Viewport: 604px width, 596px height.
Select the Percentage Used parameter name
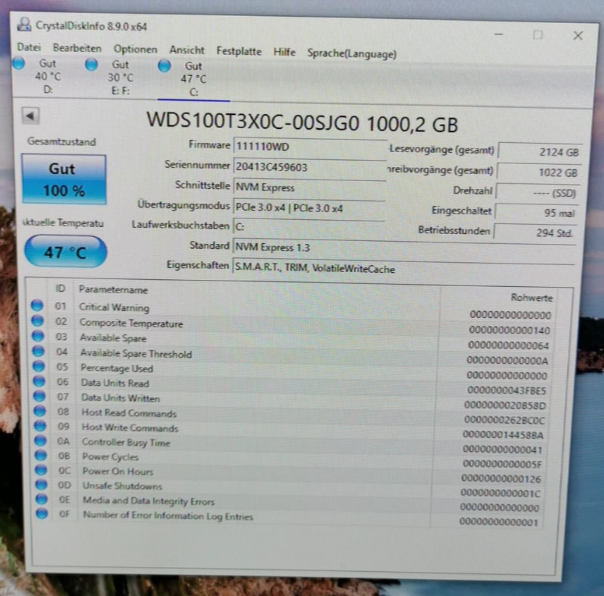point(117,368)
